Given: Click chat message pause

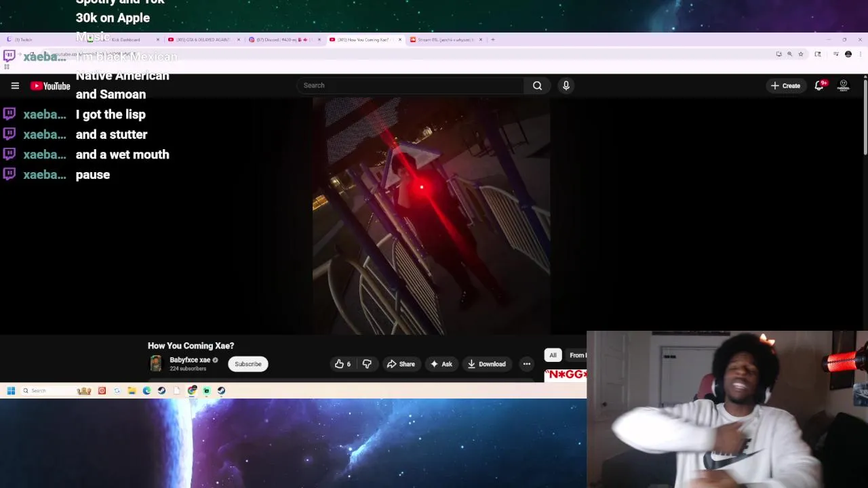Looking at the screenshot, I should [x=93, y=175].
